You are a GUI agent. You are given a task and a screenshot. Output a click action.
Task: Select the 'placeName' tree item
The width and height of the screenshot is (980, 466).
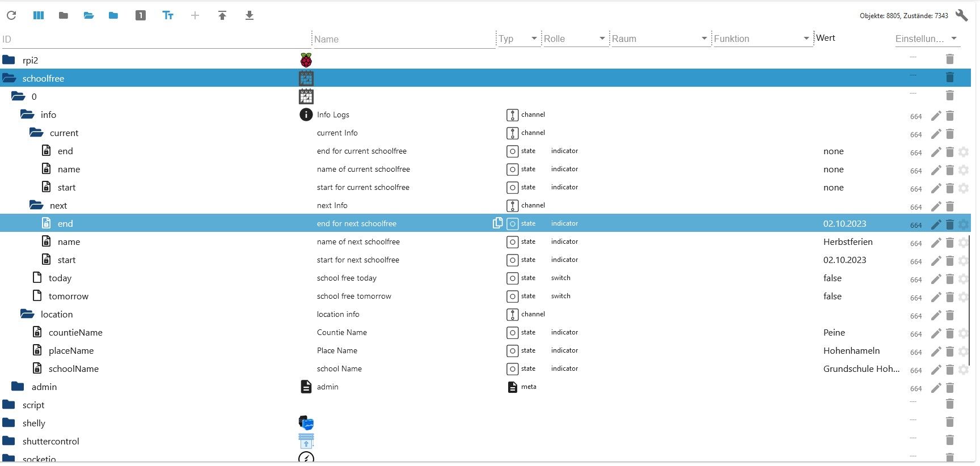pos(71,350)
